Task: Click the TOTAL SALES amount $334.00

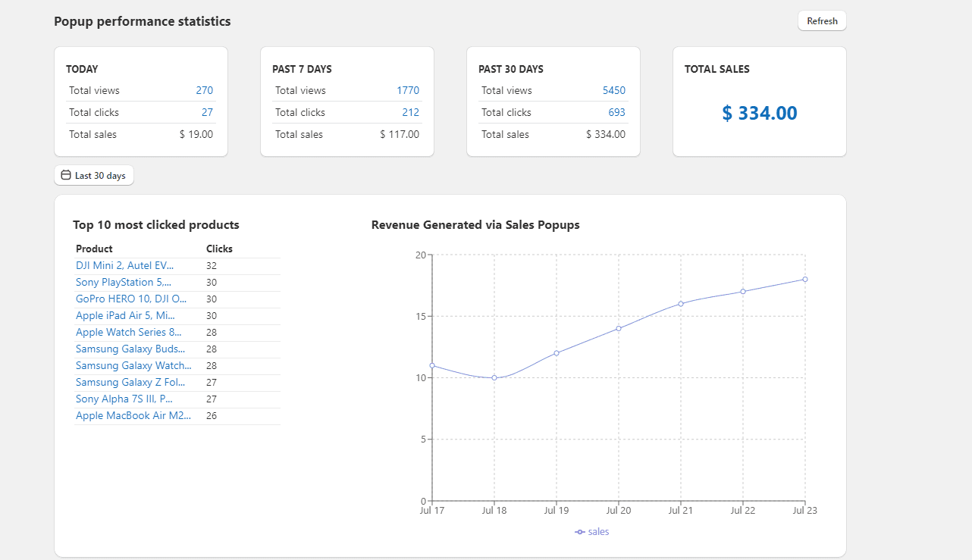Action: pos(759,113)
